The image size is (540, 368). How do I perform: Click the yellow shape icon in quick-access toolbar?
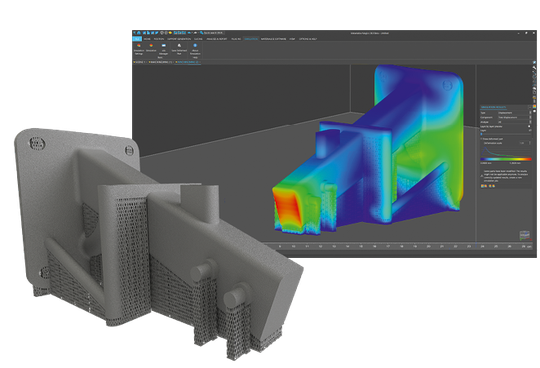[170, 33]
